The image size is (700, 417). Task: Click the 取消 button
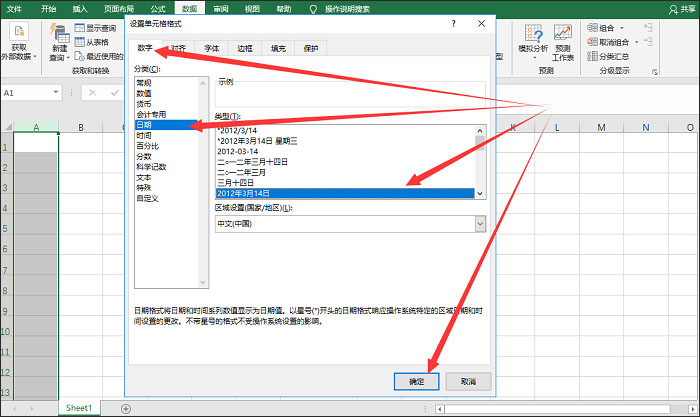[468, 381]
